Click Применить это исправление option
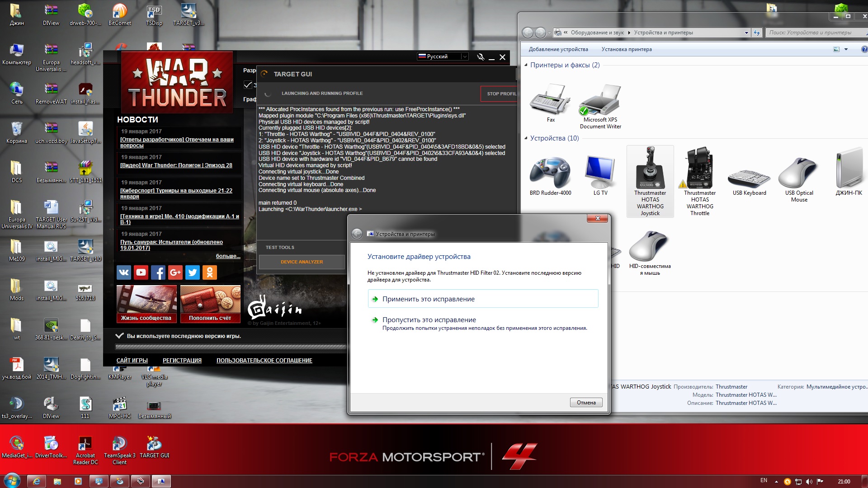 tap(483, 299)
